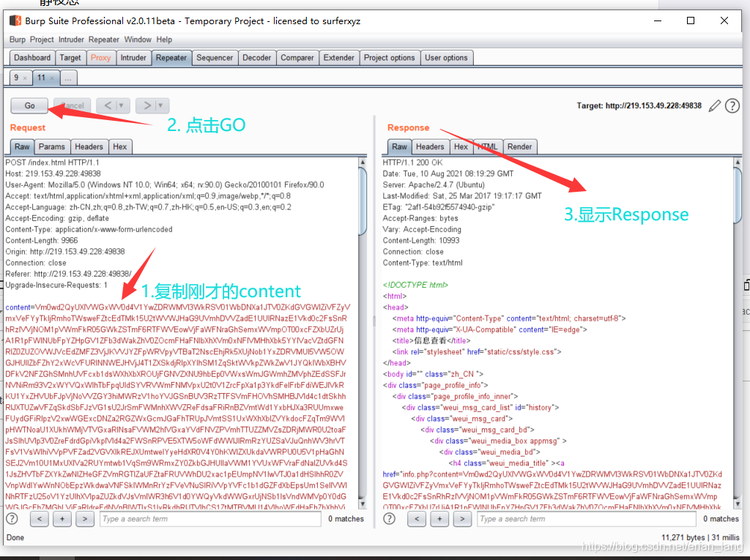Select Response Raw view tab
750x560 pixels.
pyautogui.click(x=399, y=147)
